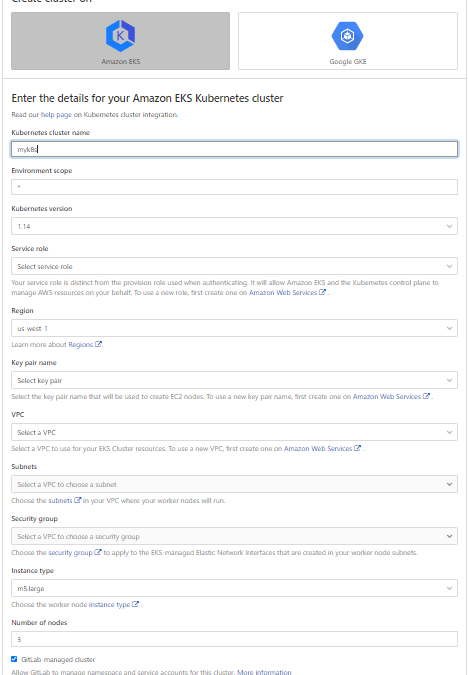The image size is (468, 675).
Task: Open the Select key pair dropdown
Action: tap(234, 381)
